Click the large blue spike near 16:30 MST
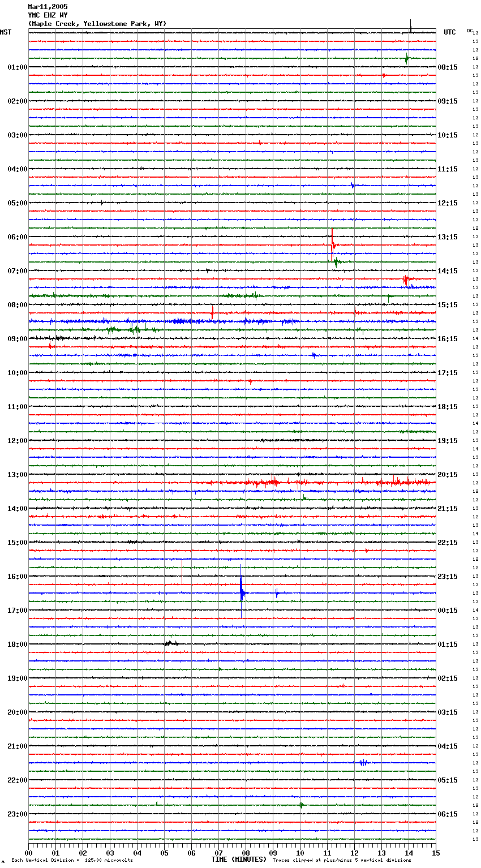The width and height of the screenshot is (481, 868). [x=242, y=591]
